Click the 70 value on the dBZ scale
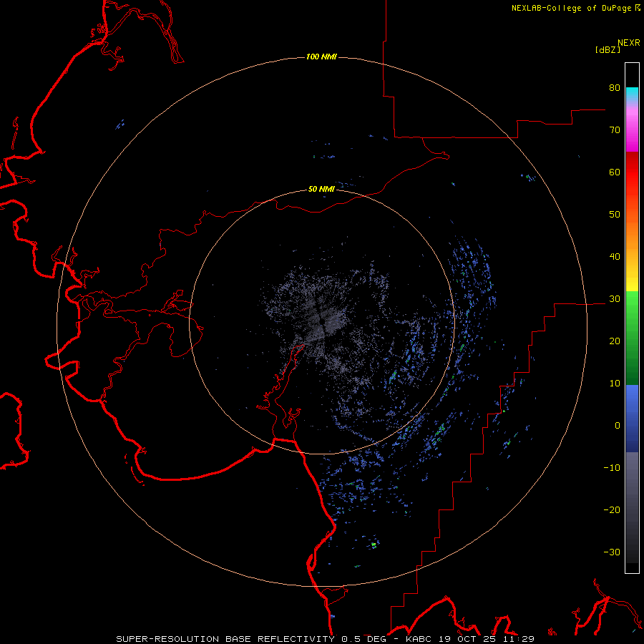The width and height of the screenshot is (644, 644). [x=615, y=130]
